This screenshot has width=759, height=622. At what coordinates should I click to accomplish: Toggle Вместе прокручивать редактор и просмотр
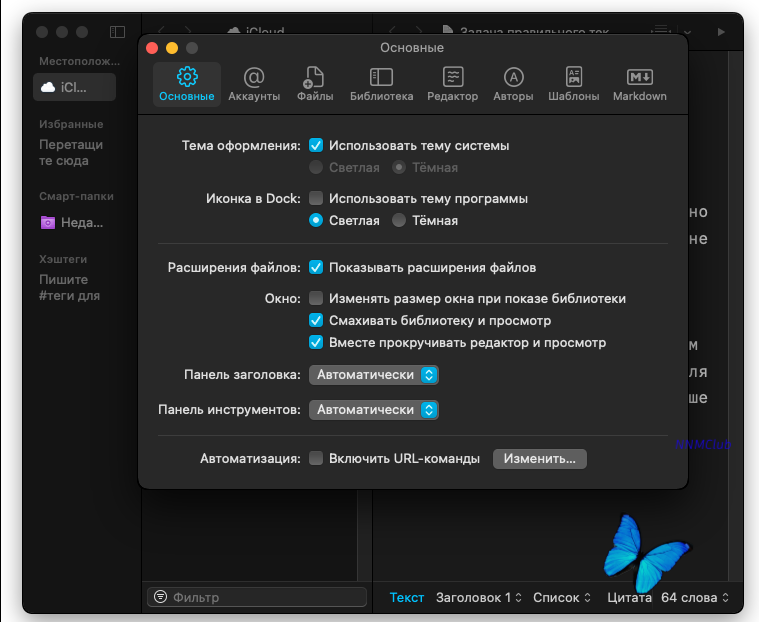click(316, 342)
